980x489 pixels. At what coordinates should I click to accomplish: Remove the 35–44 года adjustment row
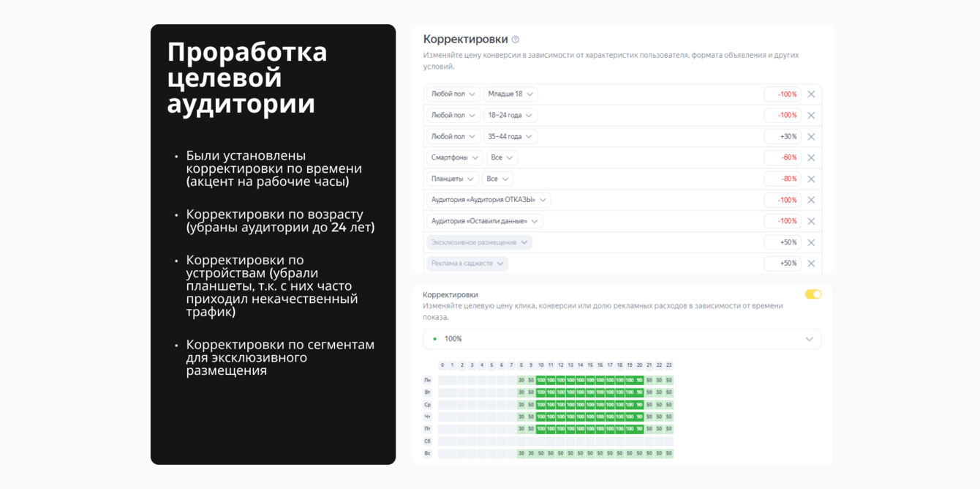[811, 137]
